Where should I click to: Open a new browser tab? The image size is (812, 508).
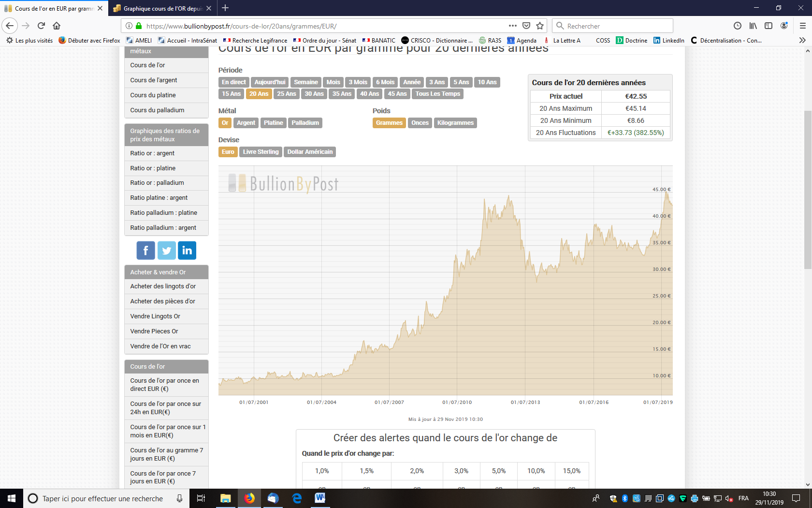(225, 8)
